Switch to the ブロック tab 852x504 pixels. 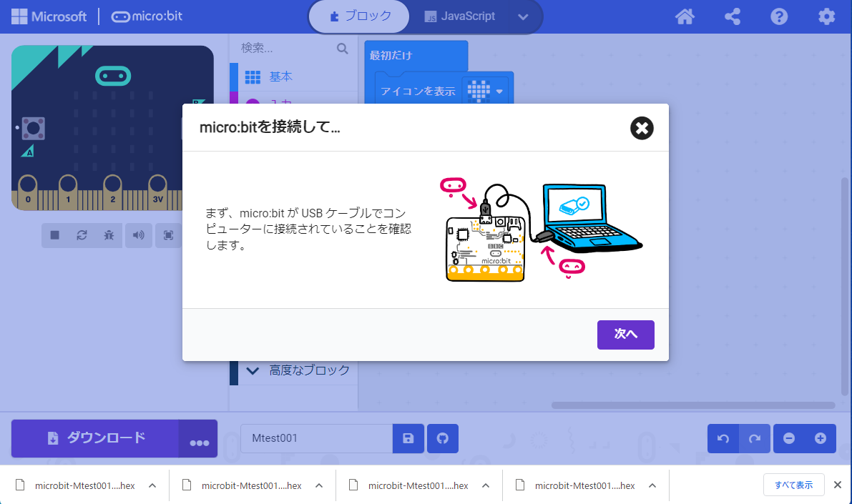(x=359, y=16)
